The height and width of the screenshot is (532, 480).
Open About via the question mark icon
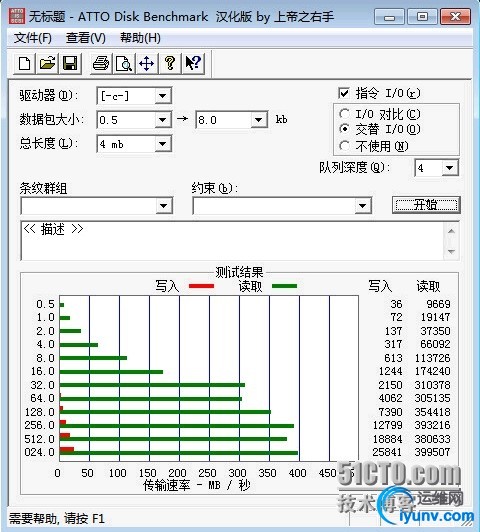(170, 63)
